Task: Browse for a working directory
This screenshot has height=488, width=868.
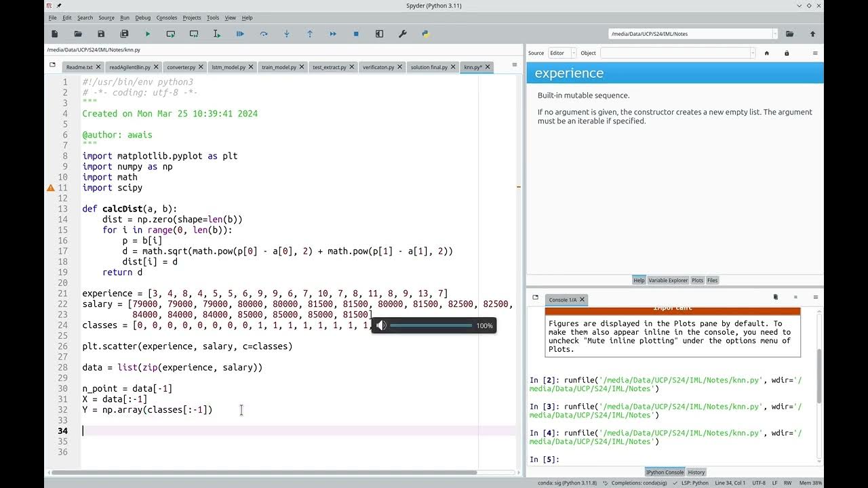Action: tap(789, 34)
